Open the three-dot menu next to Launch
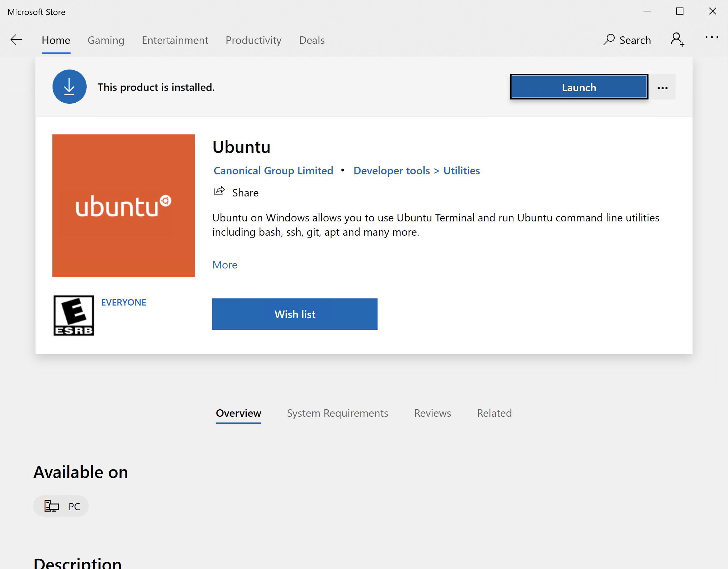728x569 pixels. [x=662, y=87]
